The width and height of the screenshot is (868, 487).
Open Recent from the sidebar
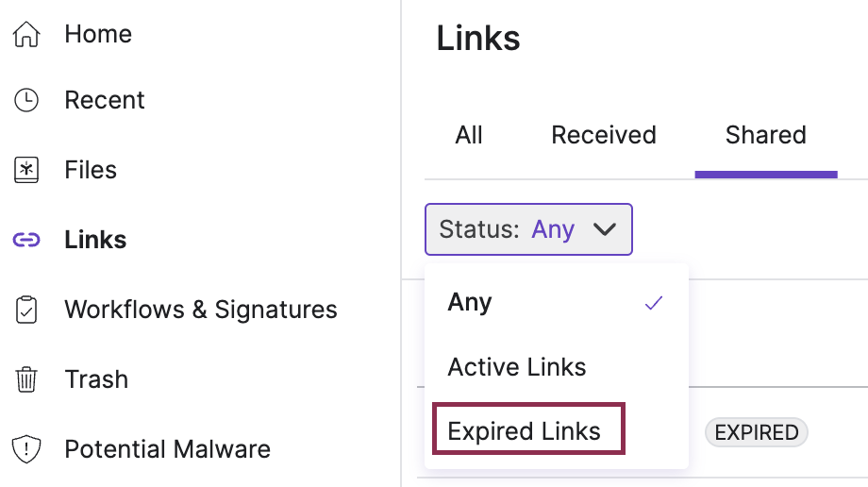[x=105, y=100]
